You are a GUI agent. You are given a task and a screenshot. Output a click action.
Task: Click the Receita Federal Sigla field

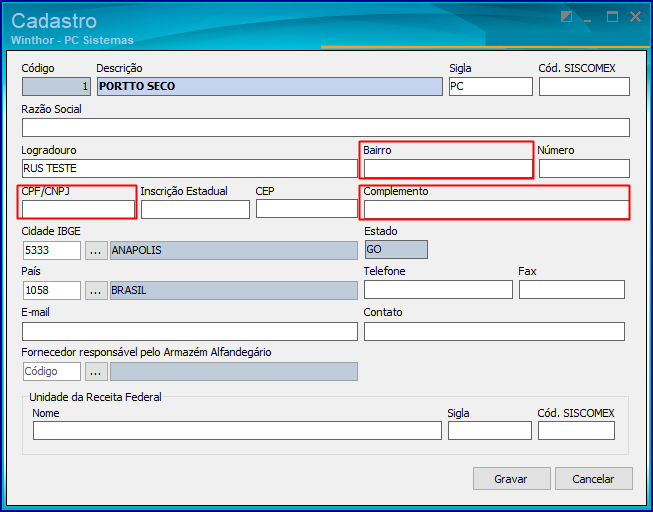(490, 430)
